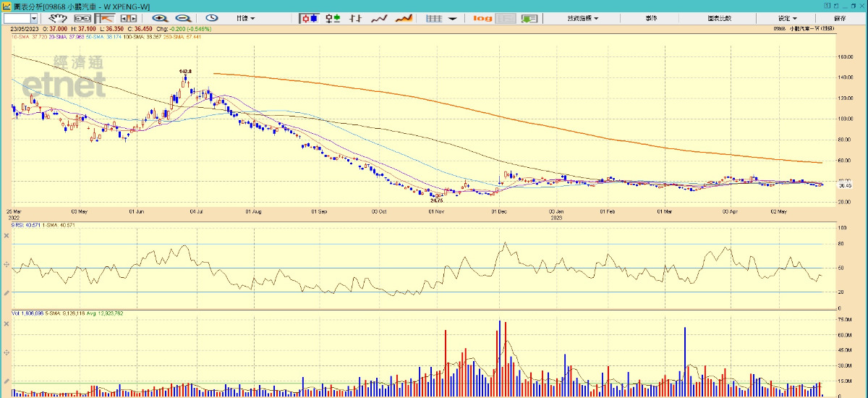Toggle the crosshair trend-line tool button
The height and width of the screenshot is (398, 868).
[x=106, y=18]
